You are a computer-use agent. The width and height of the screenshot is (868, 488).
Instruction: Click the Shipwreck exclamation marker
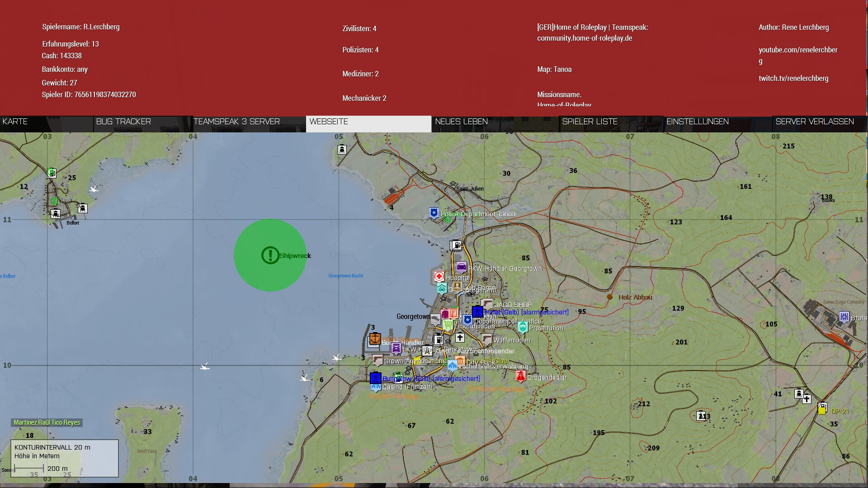(x=270, y=255)
